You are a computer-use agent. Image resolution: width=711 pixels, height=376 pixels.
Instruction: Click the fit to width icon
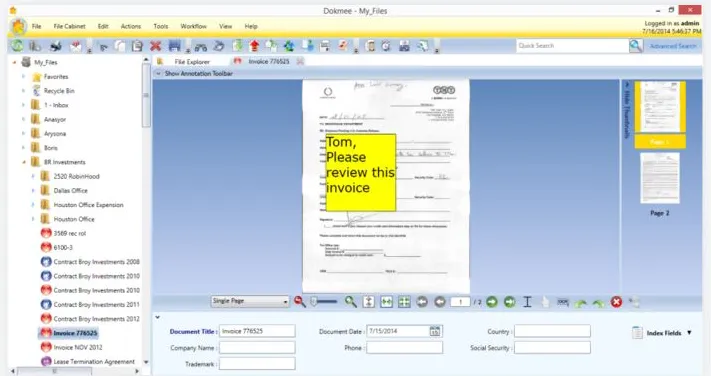tap(386, 302)
